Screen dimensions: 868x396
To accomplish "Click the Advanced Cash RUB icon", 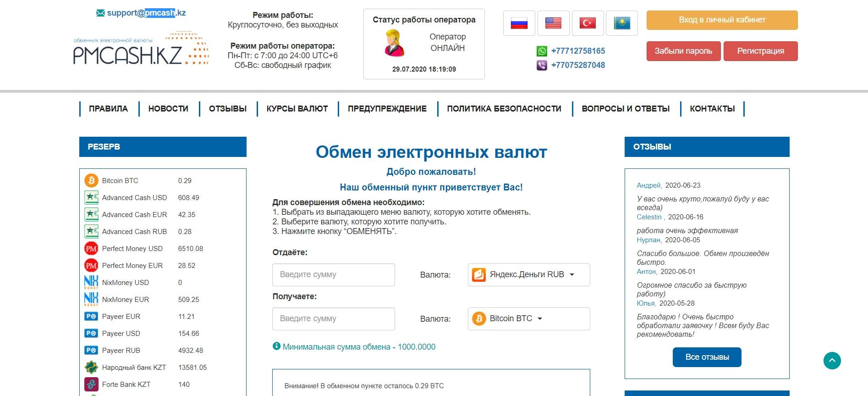I will tap(91, 231).
